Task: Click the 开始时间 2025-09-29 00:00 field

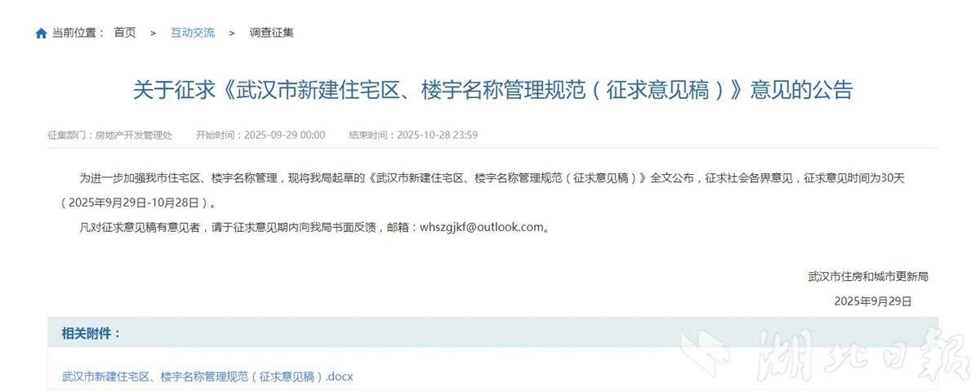Action: tap(261, 135)
